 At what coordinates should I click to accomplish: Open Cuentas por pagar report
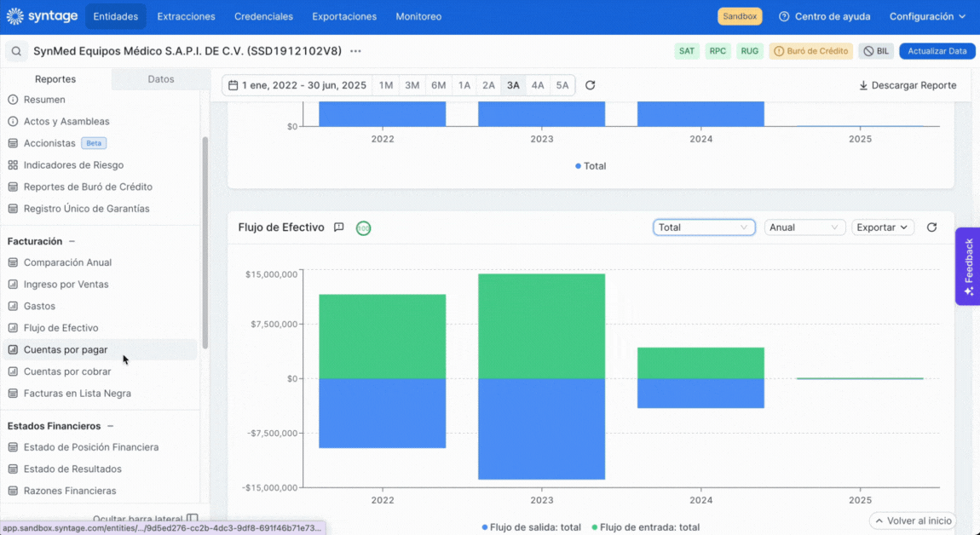pos(100,350)
